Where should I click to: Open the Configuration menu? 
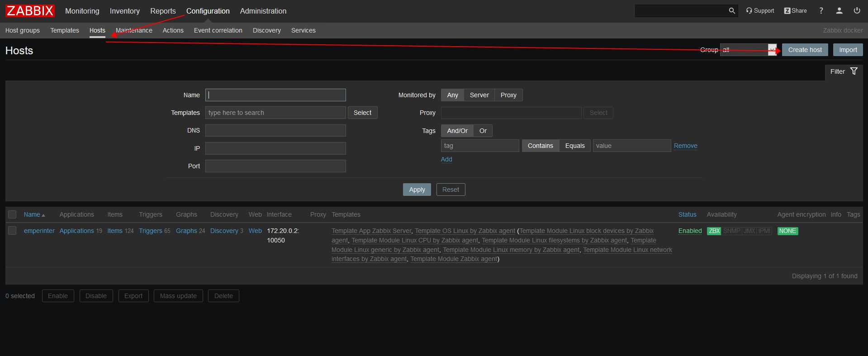click(x=208, y=11)
